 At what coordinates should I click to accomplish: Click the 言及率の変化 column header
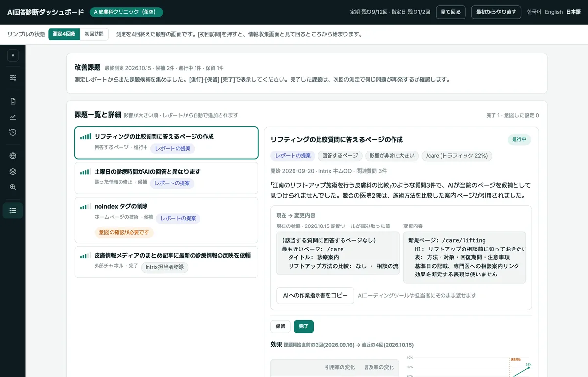pyautogui.click(x=379, y=367)
